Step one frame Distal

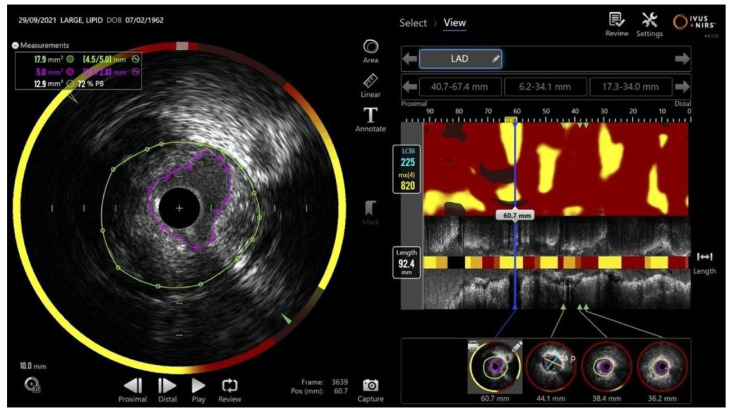click(167, 391)
